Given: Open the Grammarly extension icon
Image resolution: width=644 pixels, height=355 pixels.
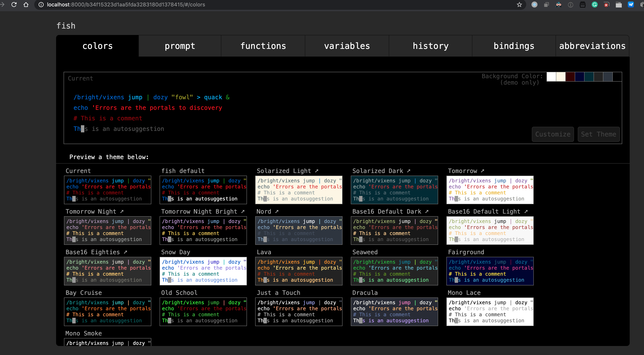Looking at the screenshot, I should click(x=595, y=5).
